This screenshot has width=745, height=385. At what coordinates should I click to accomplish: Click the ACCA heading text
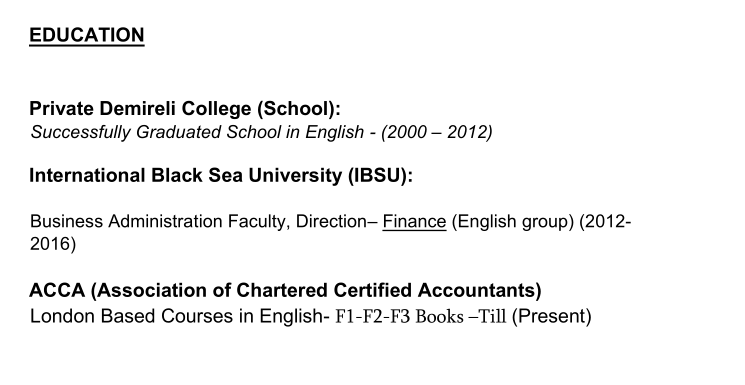coord(285,290)
